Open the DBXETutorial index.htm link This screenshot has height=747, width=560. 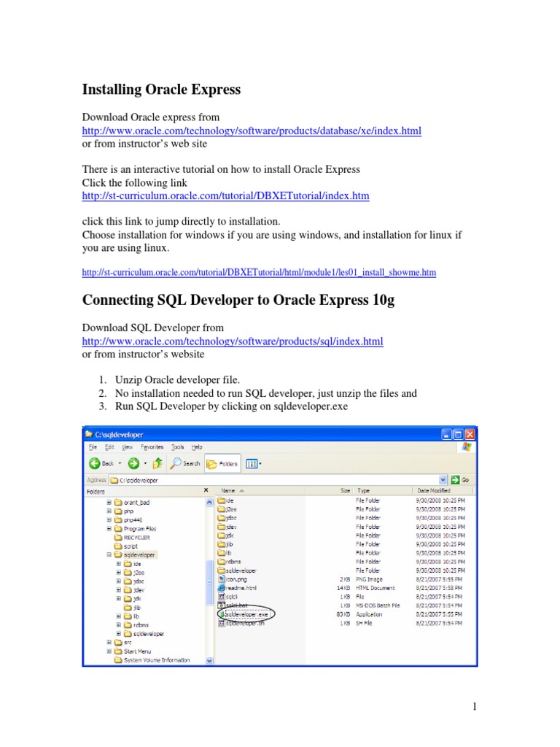226,196
